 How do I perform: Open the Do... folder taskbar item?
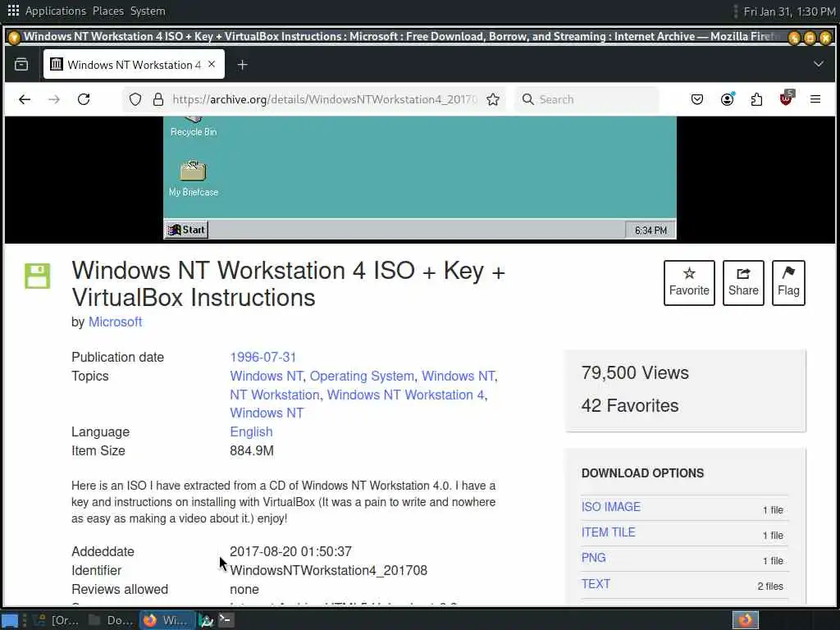pyautogui.click(x=111, y=620)
